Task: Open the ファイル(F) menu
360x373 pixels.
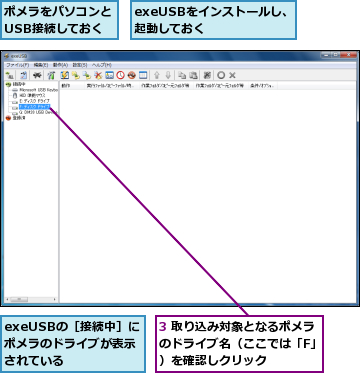Action: pyautogui.click(x=18, y=65)
